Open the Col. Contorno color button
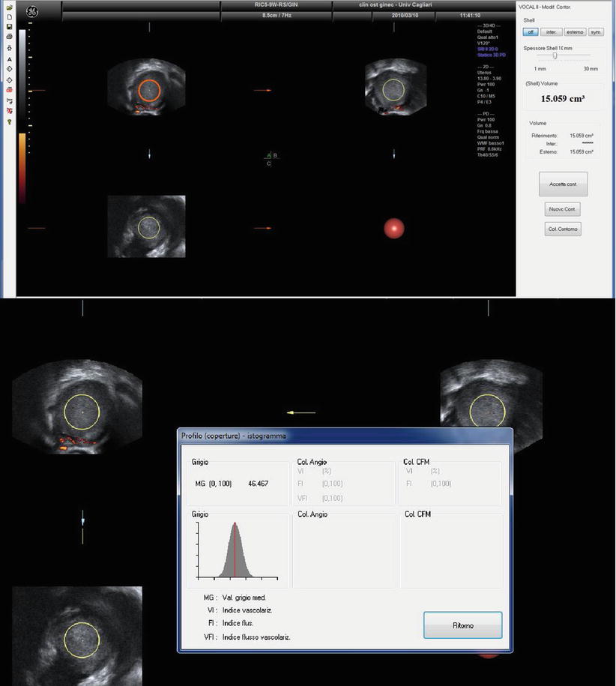616x686 pixels. pyautogui.click(x=563, y=229)
